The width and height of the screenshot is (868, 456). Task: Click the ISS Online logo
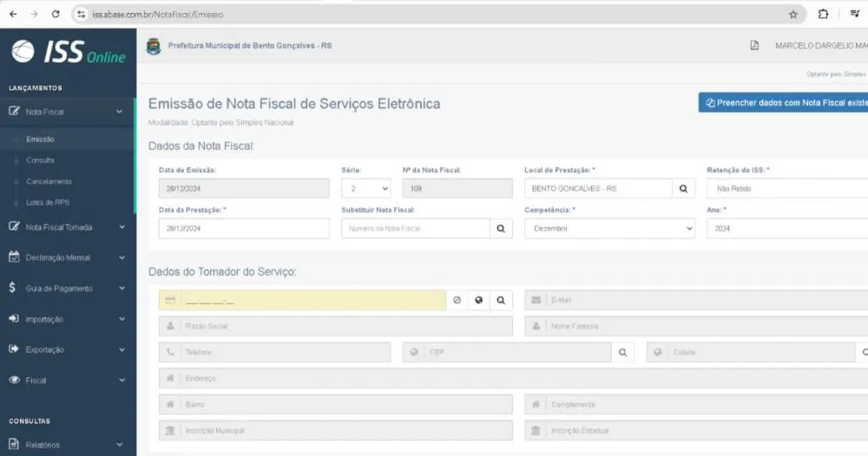pos(68,52)
